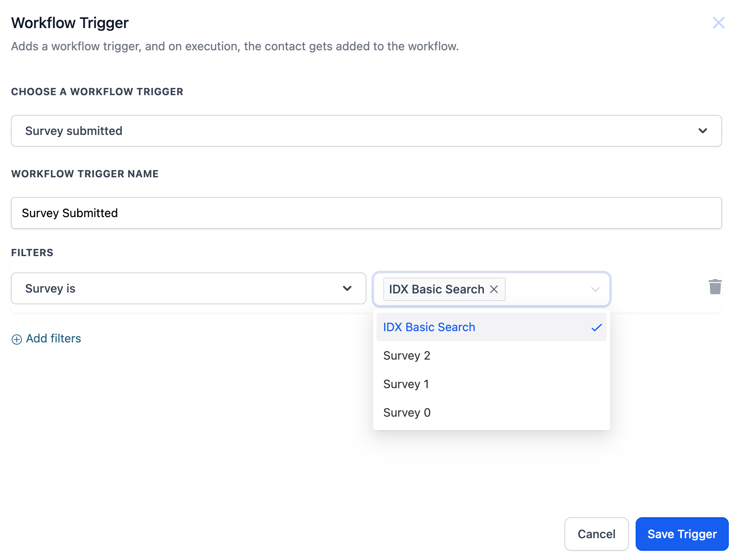Delete the filter with trash icon
Screen dimensions: 738x560
(x=715, y=287)
